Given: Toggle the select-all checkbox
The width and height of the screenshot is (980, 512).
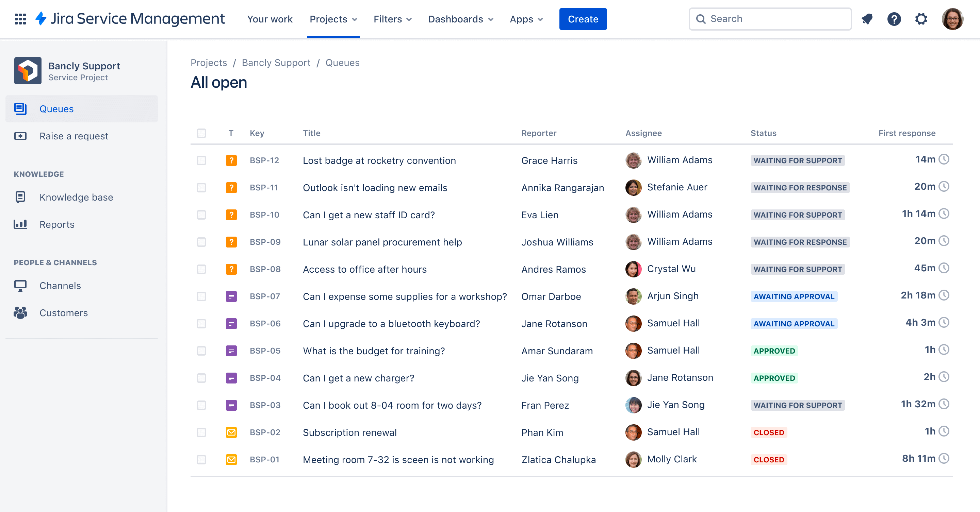Looking at the screenshot, I should click(x=201, y=133).
